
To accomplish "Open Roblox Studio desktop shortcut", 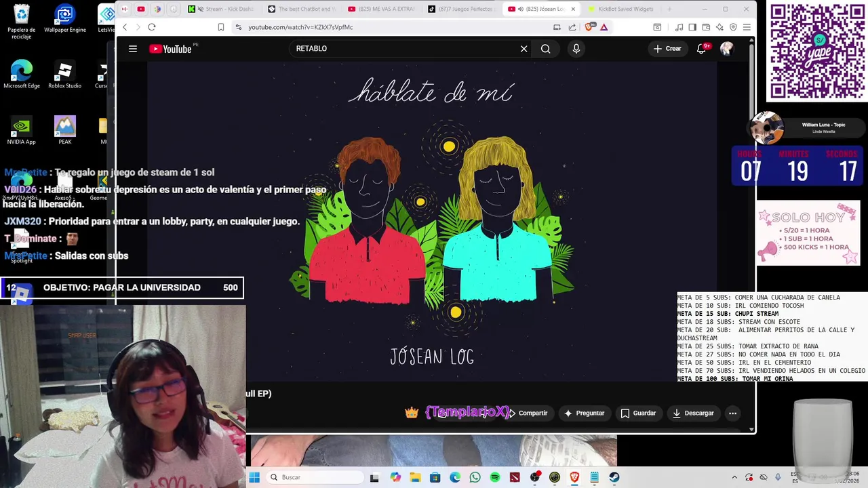I will (64, 75).
